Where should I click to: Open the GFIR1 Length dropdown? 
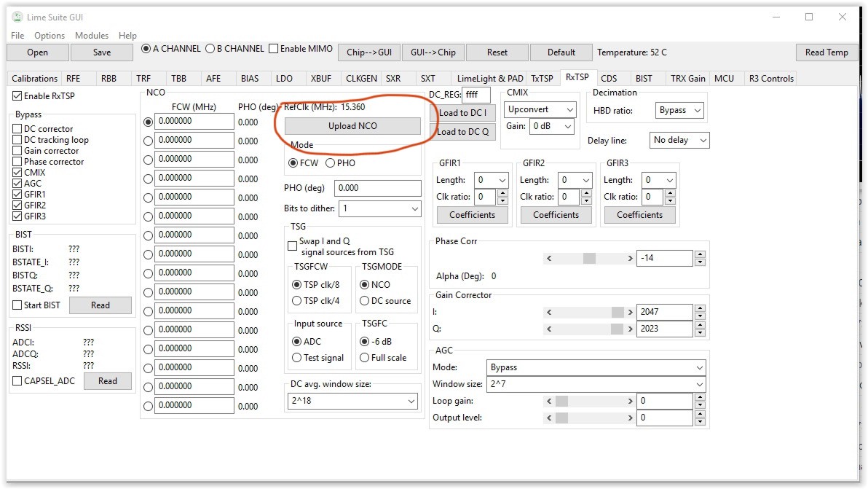[491, 180]
